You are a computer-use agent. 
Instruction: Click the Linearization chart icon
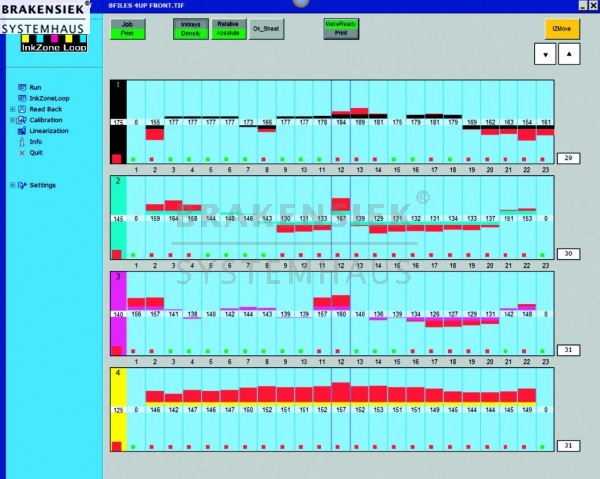pyautogui.click(x=22, y=131)
